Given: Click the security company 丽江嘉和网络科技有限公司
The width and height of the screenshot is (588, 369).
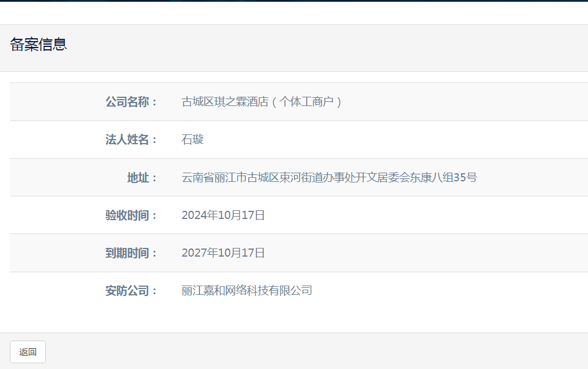Looking at the screenshot, I should 247,291.
